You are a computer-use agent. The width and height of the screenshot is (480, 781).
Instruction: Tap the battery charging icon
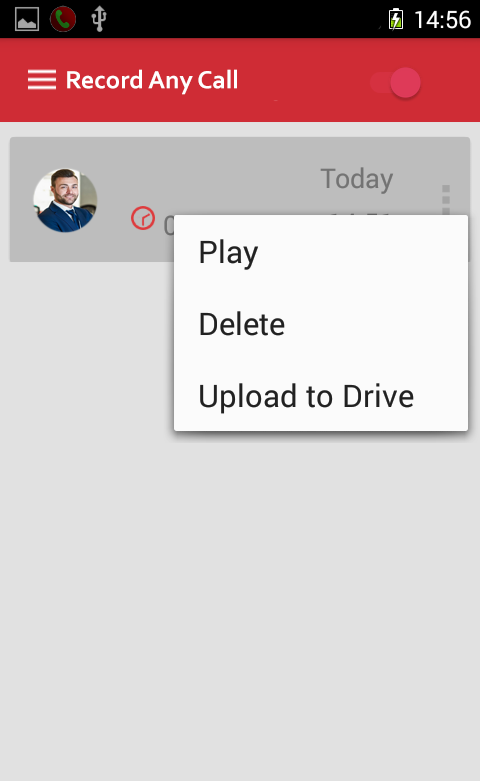[x=396, y=20]
